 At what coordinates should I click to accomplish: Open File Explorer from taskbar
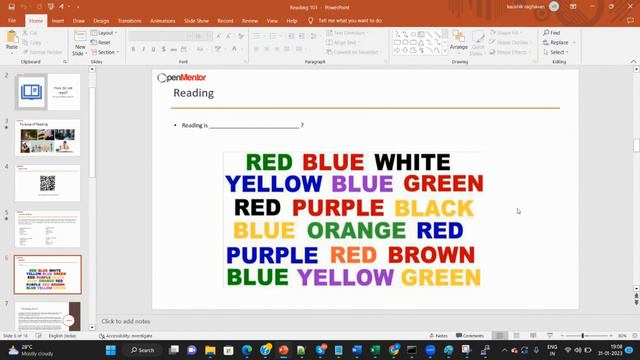(210, 350)
